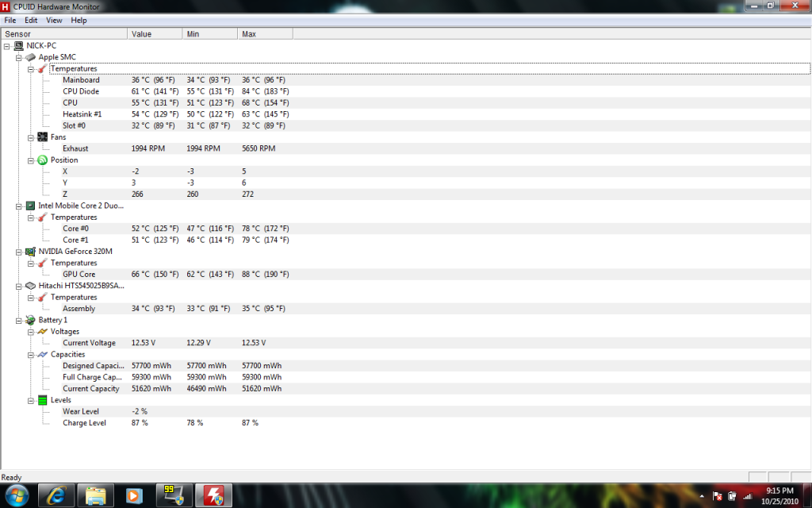Click the Fans icon in the tree
This screenshot has height=508, width=812.
pos(43,137)
